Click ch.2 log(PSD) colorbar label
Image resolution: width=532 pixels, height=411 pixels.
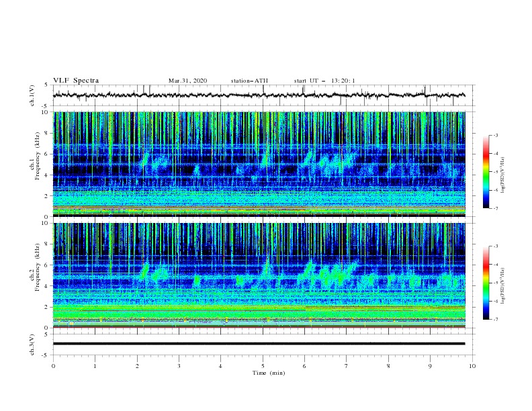[503, 286]
